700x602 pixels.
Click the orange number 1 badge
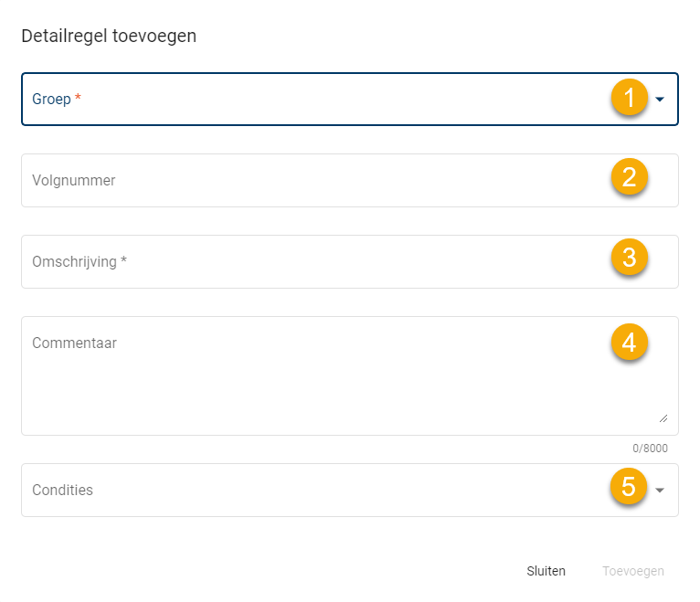629,96
